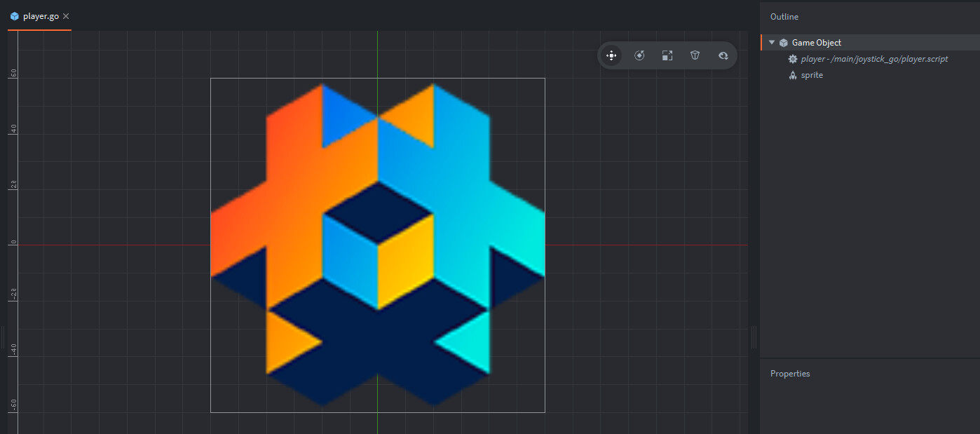980x434 pixels.
Task: Click the sprite component icon in Outline
Action: (x=793, y=75)
